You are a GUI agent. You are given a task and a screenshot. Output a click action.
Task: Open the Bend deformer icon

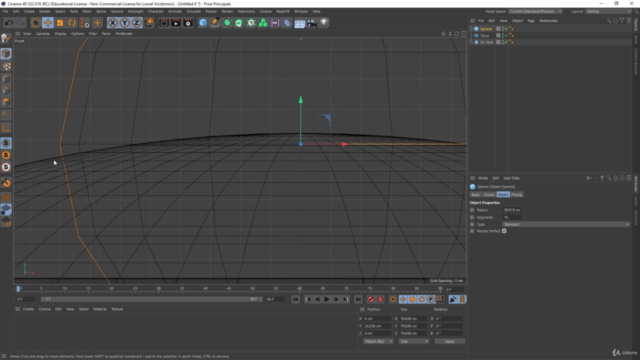tap(287, 23)
